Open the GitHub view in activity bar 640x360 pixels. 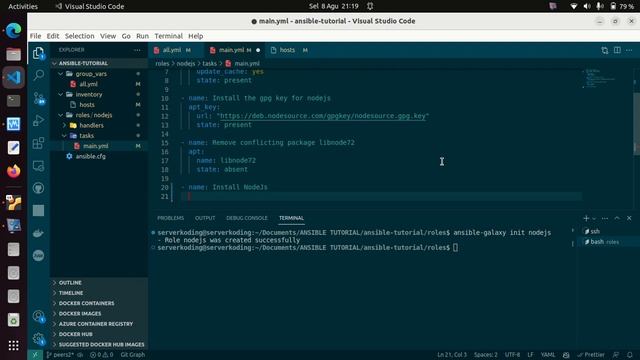point(38,188)
